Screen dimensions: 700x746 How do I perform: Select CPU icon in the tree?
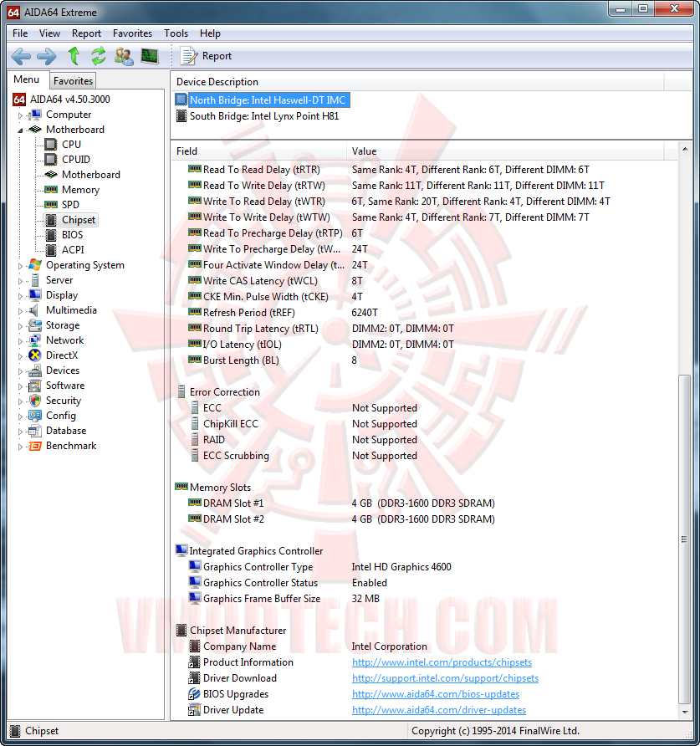(50, 144)
